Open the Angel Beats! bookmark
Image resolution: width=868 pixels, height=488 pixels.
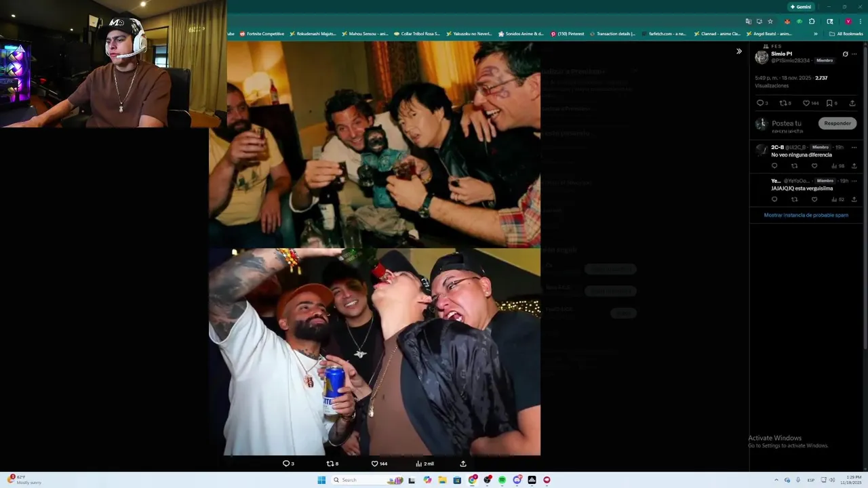[769, 33]
